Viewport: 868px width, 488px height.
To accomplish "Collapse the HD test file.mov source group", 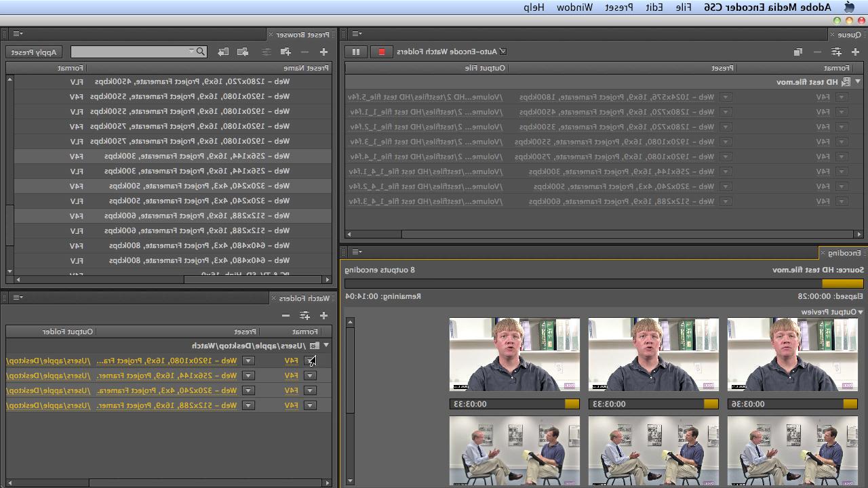I will [x=858, y=82].
